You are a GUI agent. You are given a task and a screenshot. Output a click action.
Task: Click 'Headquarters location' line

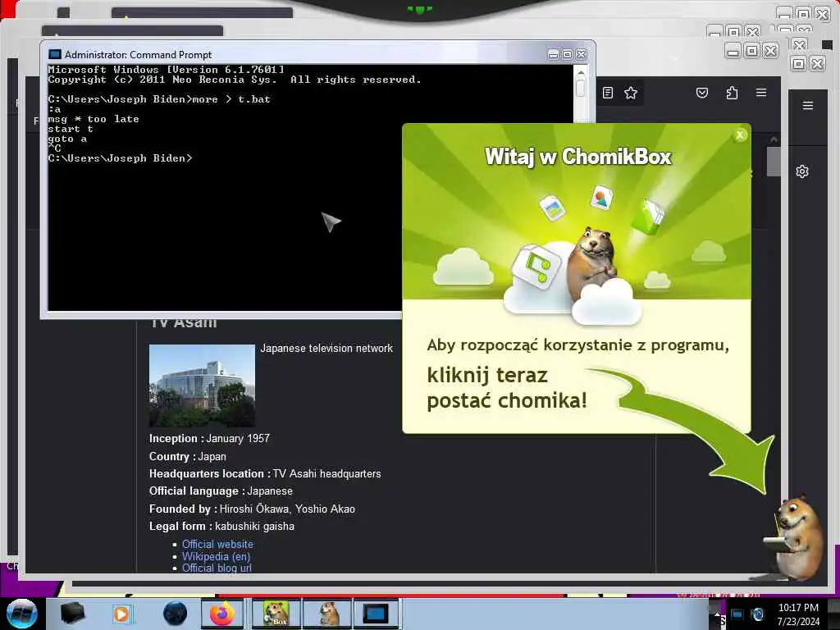coord(265,473)
